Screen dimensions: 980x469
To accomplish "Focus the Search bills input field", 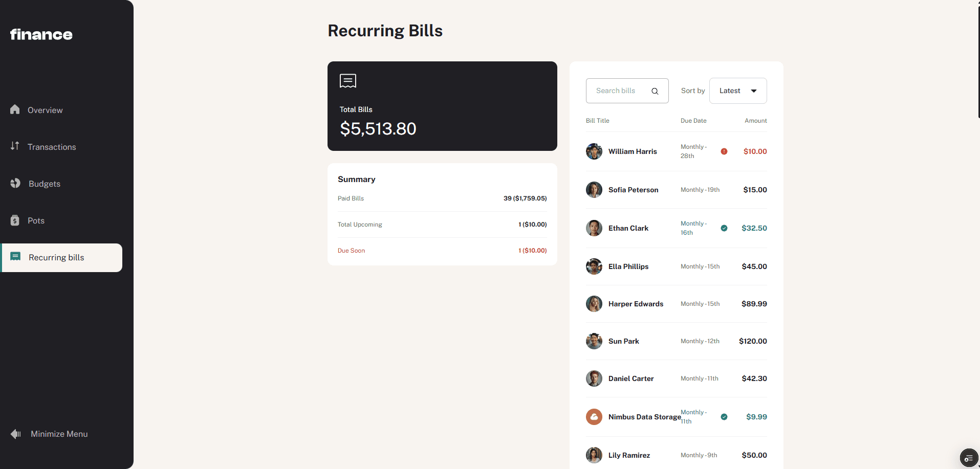I will [619, 91].
